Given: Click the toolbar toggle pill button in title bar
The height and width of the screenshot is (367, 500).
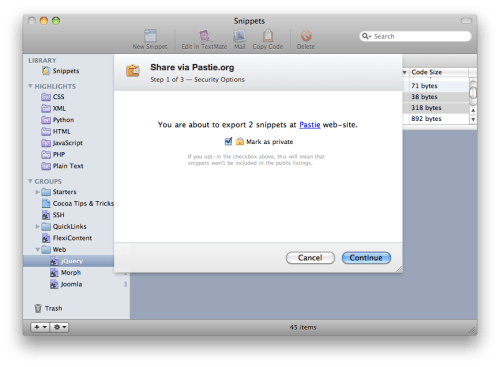Looking at the screenshot, I should point(466,21).
